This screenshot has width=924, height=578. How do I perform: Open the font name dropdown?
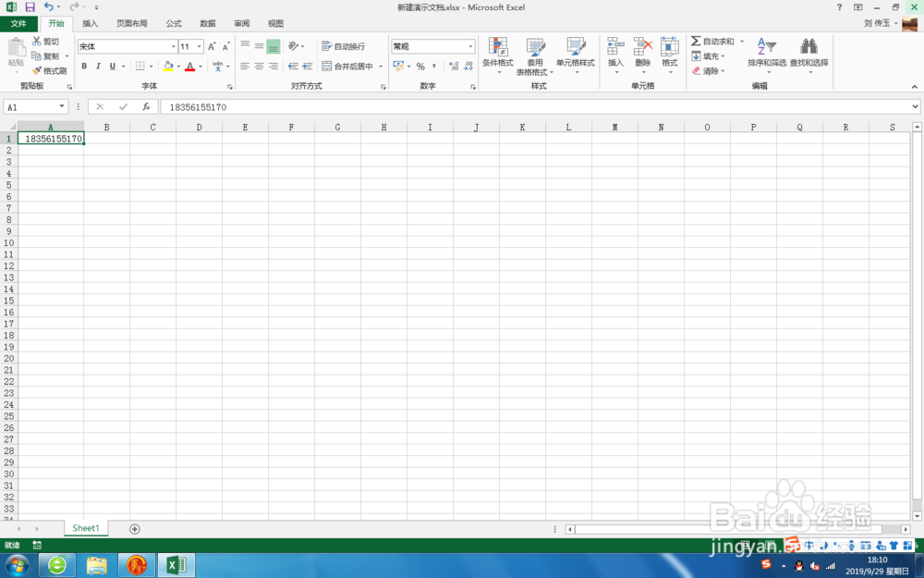click(174, 45)
